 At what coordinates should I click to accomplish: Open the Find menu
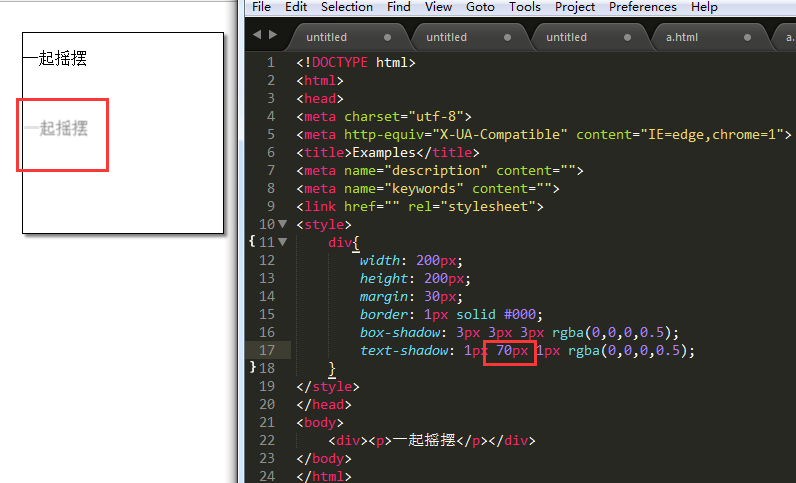click(x=399, y=7)
